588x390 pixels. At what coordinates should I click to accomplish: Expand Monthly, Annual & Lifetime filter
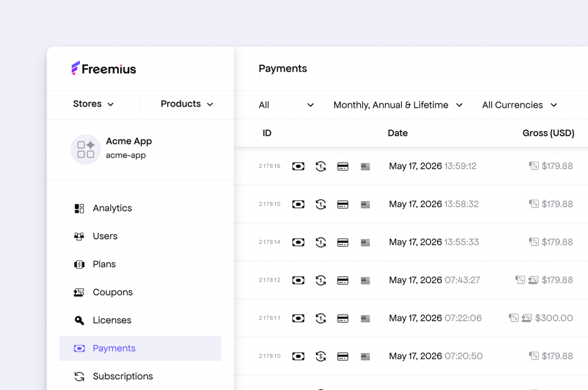click(x=398, y=106)
